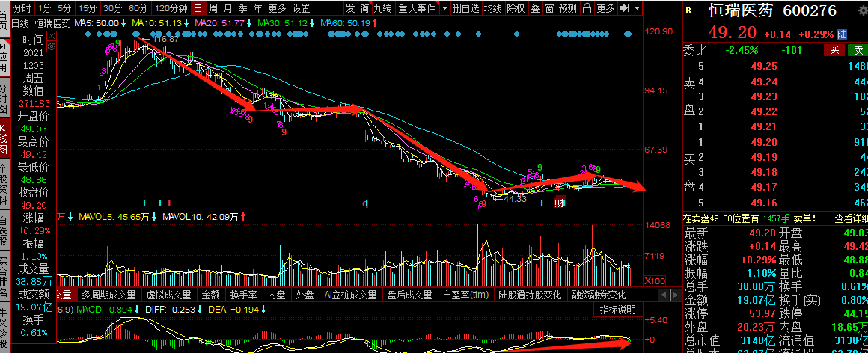Screen dimensions: 868x353
Task: Open 内盘 indicator tab
Action: pyautogui.click(x=278, y=295)
